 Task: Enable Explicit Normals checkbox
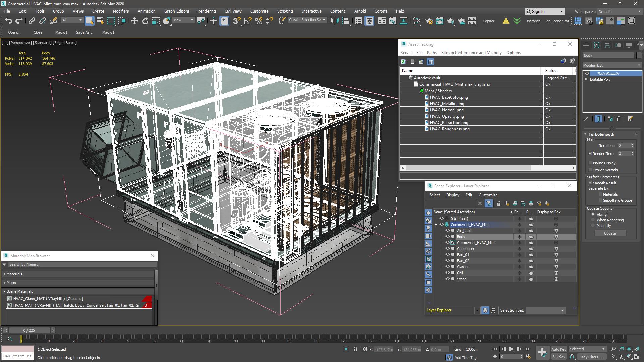590,170
